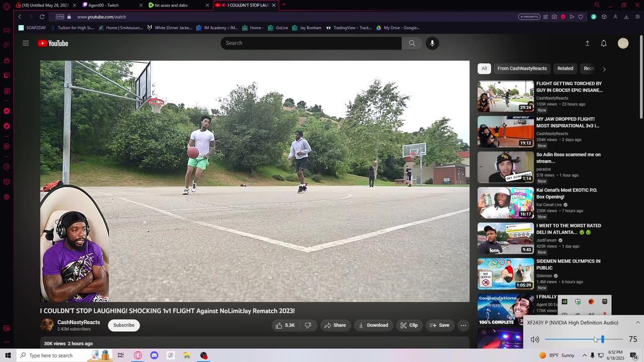Switch to 'fat asses and dabs' tab
Screen dimensions: 644x362
click(x=179, y=5)
